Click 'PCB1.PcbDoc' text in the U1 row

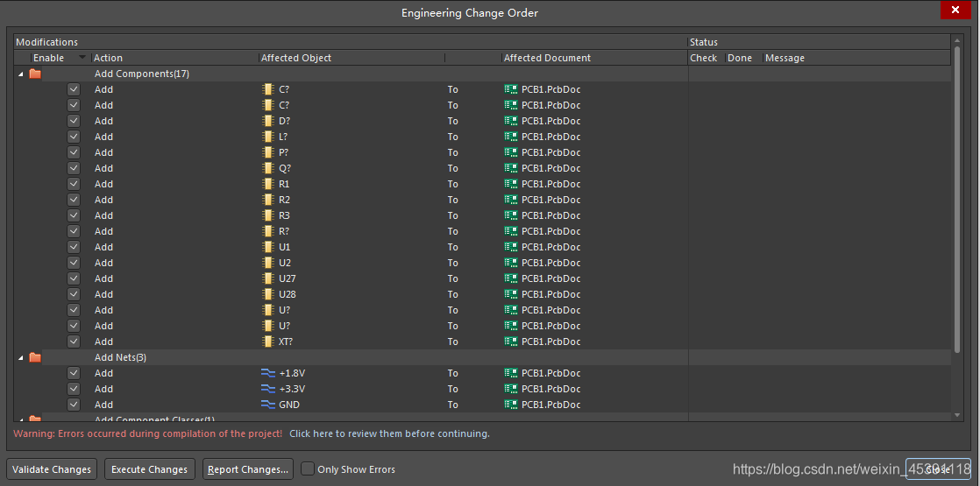551,247
